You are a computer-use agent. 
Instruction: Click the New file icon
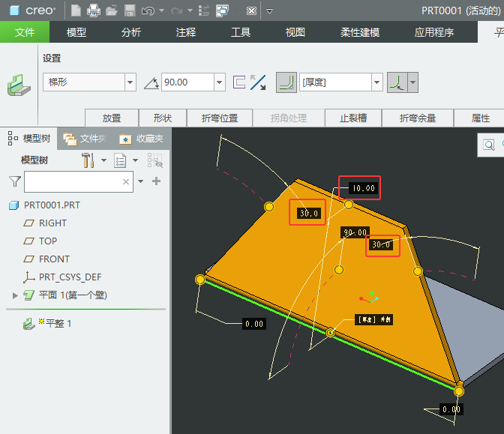point(76,10)
